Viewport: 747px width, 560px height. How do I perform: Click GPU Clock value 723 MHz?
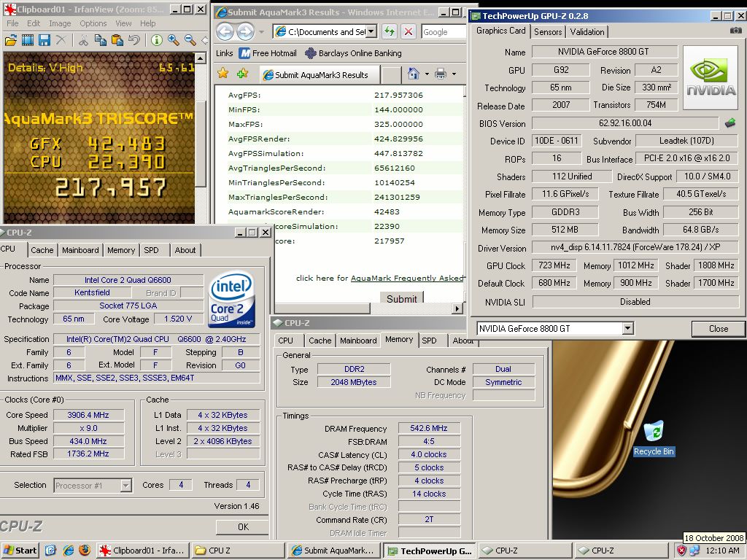554,265
